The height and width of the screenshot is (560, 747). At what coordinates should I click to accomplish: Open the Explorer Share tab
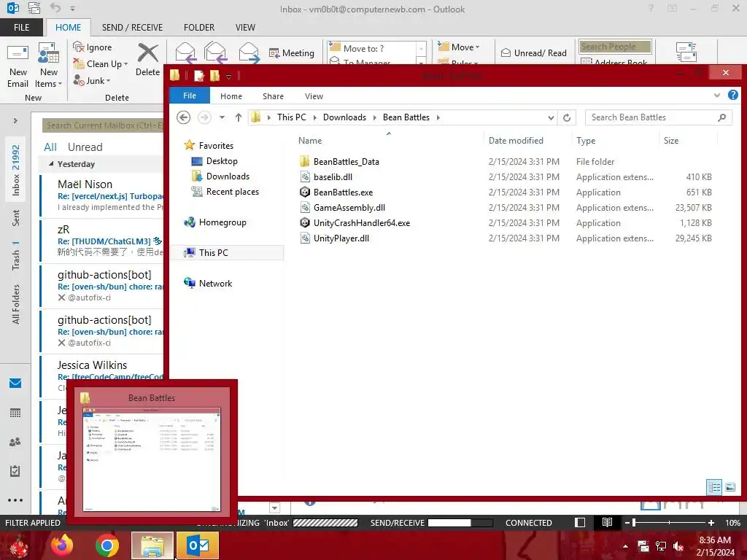pyautogui.click(x=273, y=96)
